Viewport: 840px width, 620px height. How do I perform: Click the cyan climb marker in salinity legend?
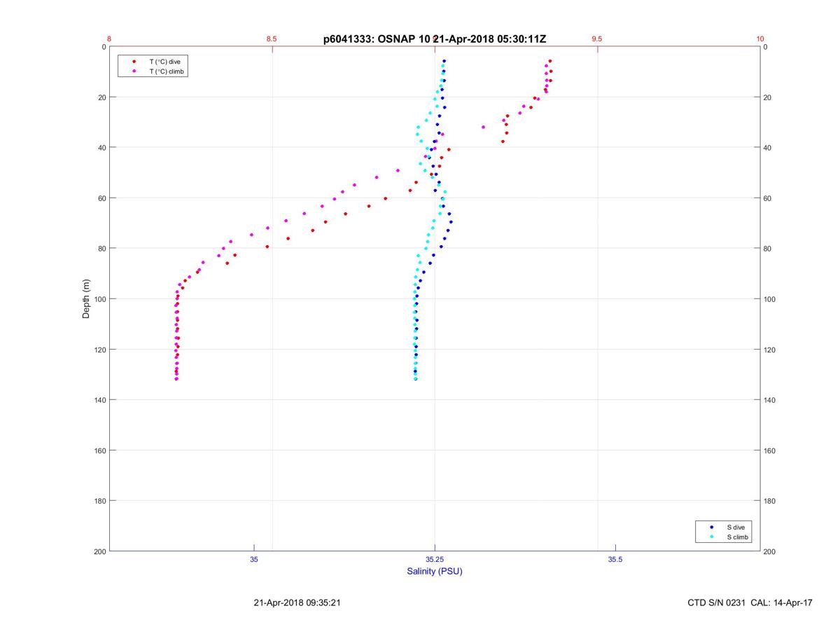(712, 537)
